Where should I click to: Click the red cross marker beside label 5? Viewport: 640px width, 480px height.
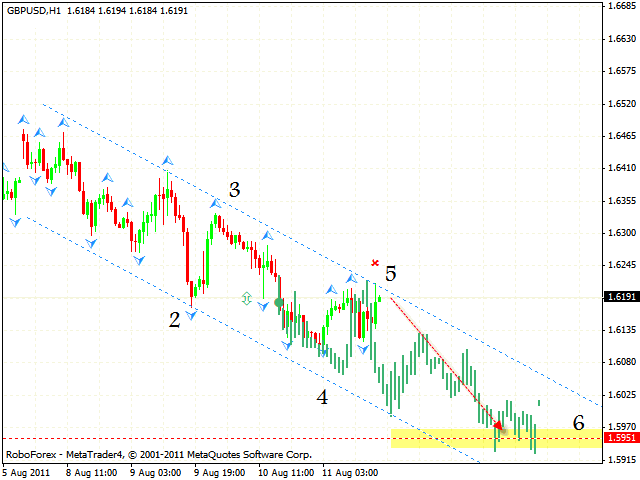(375, 263)
